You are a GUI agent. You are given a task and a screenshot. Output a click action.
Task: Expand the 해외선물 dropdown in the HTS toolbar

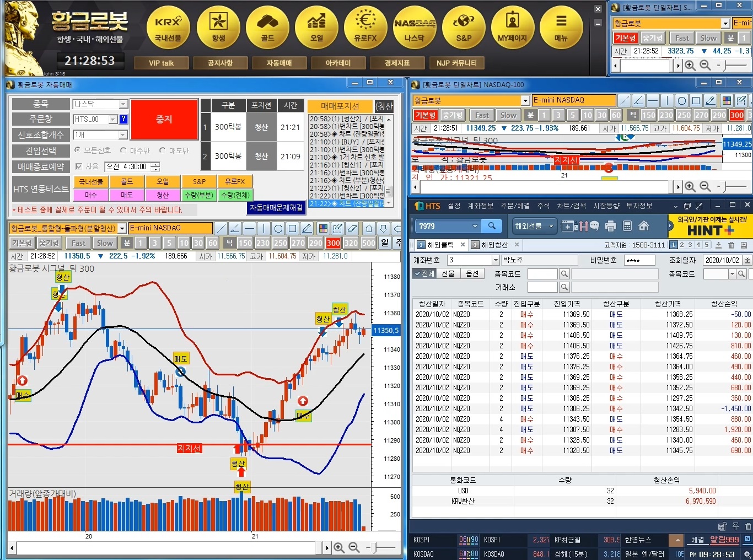551,226
